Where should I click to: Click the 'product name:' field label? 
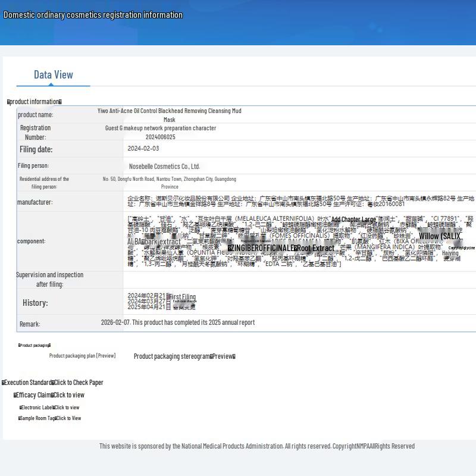pyautogui.click(x=36, y=115)
